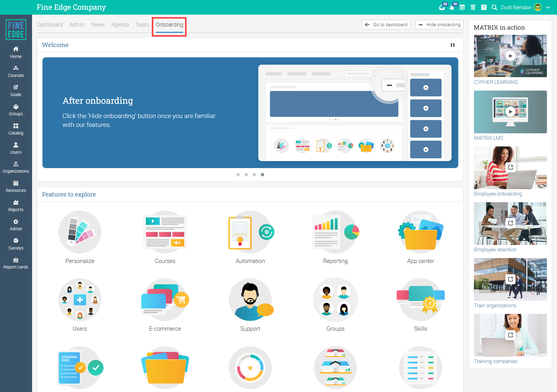
Task: Open Organizations in the left sidebar
Action: click(16, 167)
